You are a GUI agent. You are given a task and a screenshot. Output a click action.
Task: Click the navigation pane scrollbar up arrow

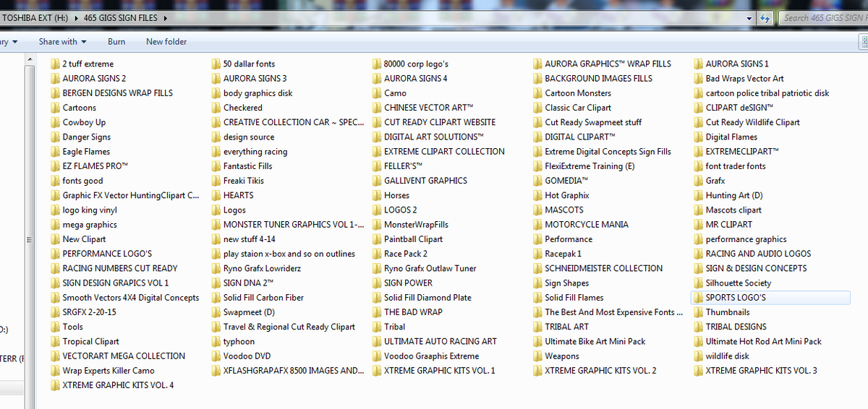(x=30, y=59)
